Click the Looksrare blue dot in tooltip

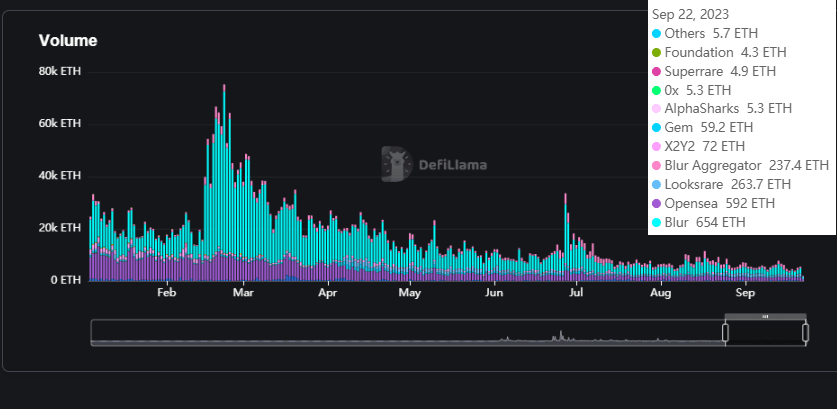coord(656,184)
